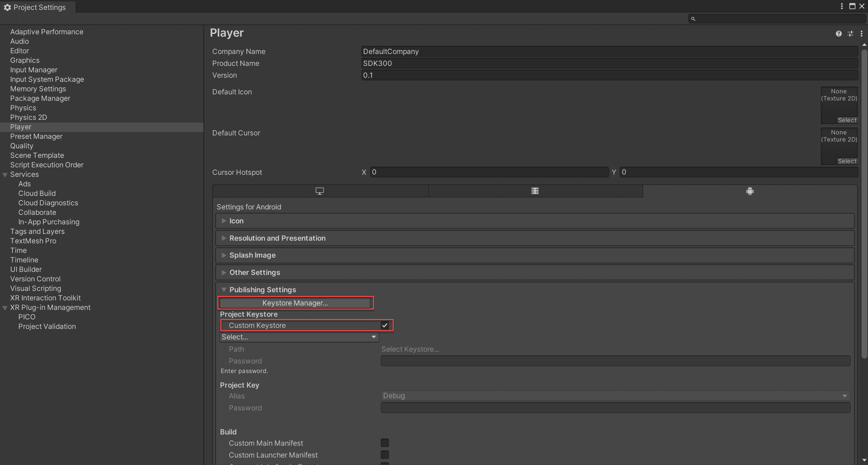Click the Product Name input field
The height and width of the screenshot is (465, 868).
609,63
